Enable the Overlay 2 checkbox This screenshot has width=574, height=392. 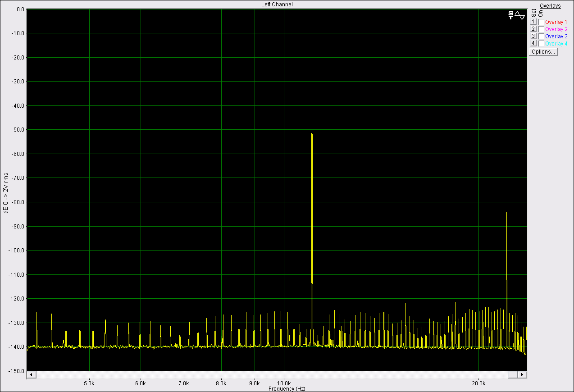tap(541, 29)
